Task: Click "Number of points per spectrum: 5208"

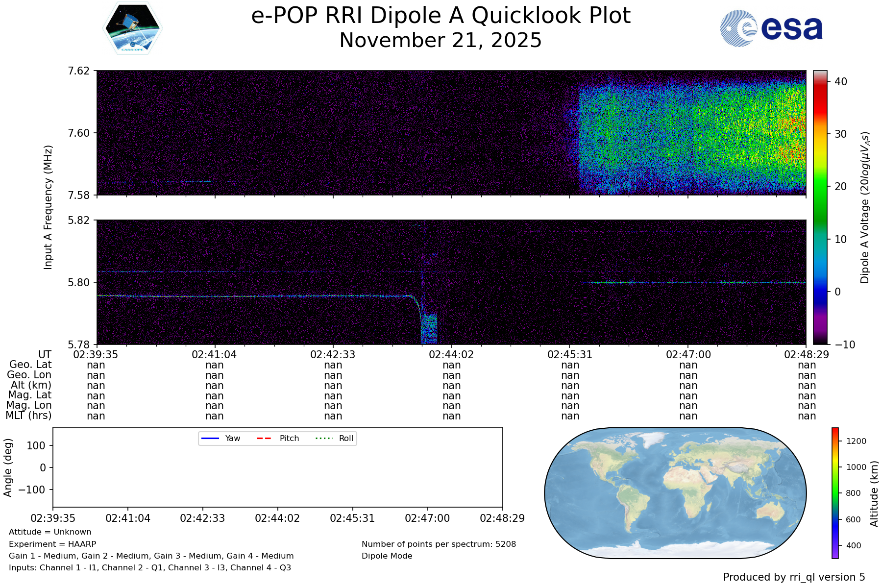Action: [439, 544]
